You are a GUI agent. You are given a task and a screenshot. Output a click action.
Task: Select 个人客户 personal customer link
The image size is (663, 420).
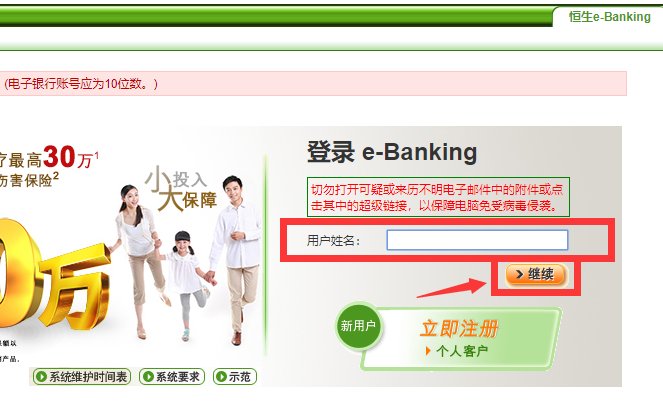(x=462, y=351)
